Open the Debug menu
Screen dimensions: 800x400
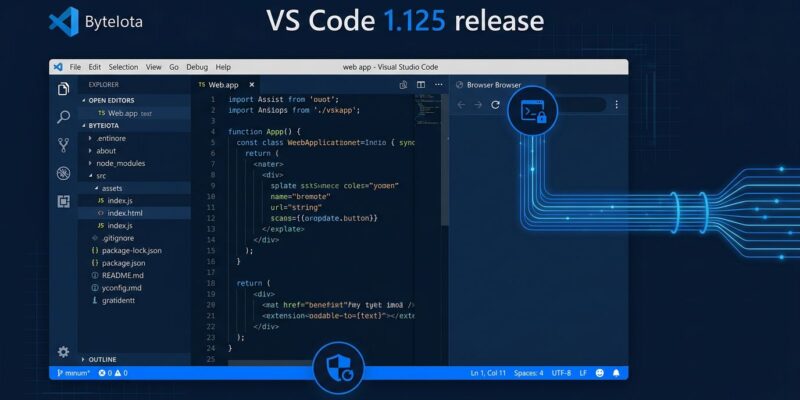(197, 67)
